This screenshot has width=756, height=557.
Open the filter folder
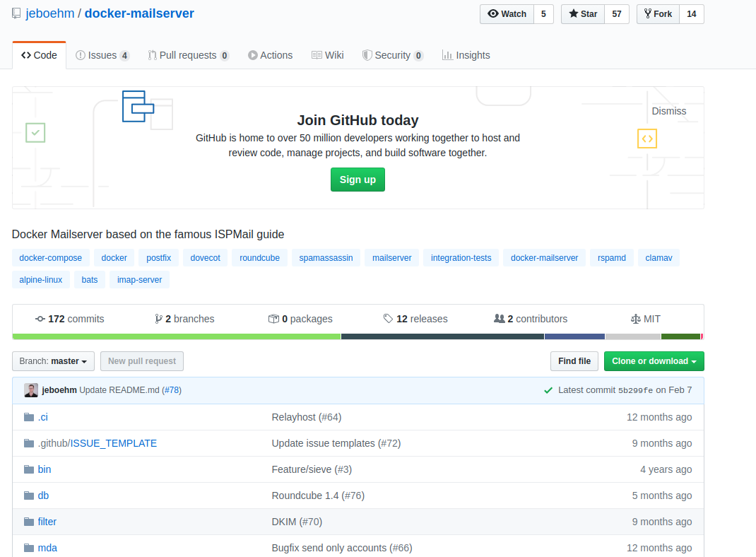pos(47,522)
